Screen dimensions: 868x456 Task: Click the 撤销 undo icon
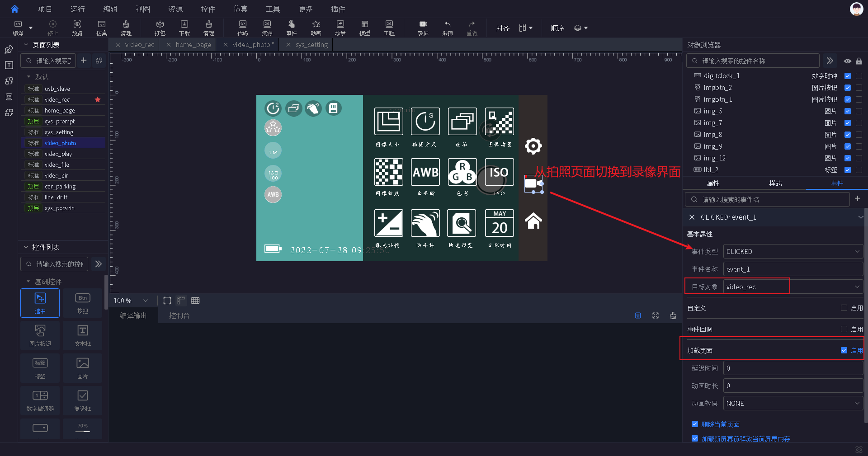(448, 28)
